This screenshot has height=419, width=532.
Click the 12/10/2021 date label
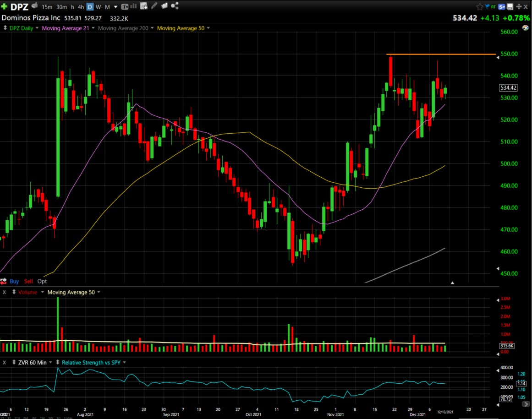pos(445,412)
